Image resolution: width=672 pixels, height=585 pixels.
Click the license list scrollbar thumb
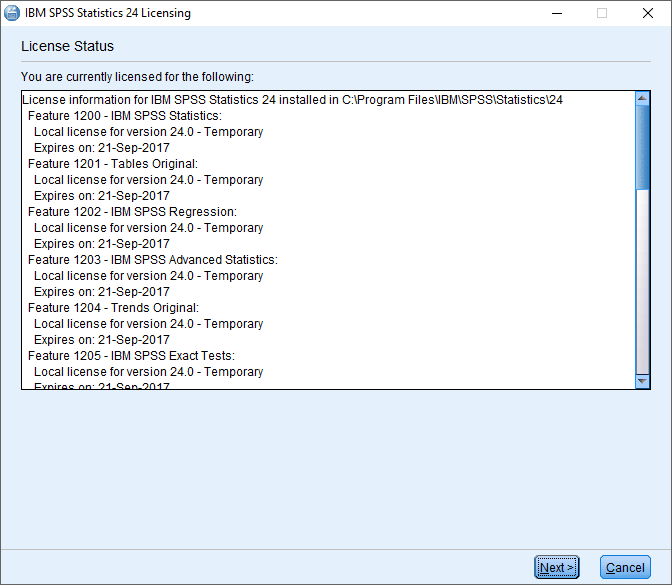pyautogui.click(x=642, y=145)
